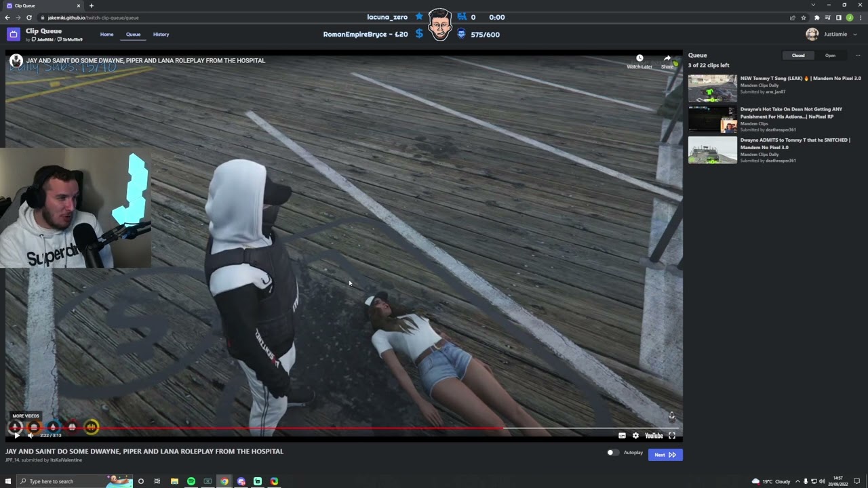Click the Clip Queue purple logo icon
Image resolution: width=868 pixels, height=488 pixels.
coord(14,34)
